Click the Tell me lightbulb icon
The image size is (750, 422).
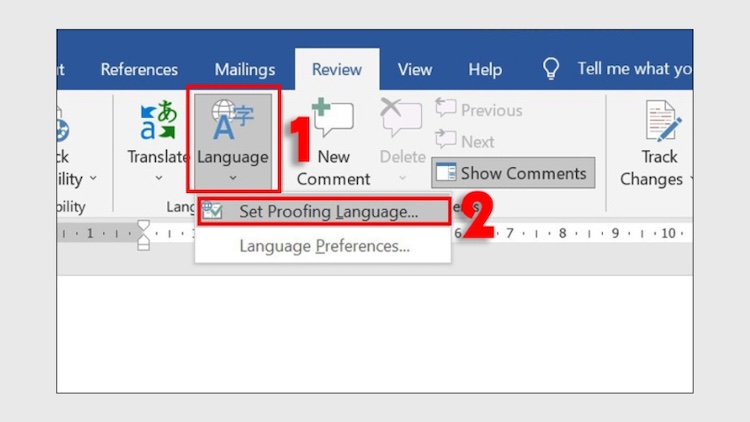click(551, 69)
